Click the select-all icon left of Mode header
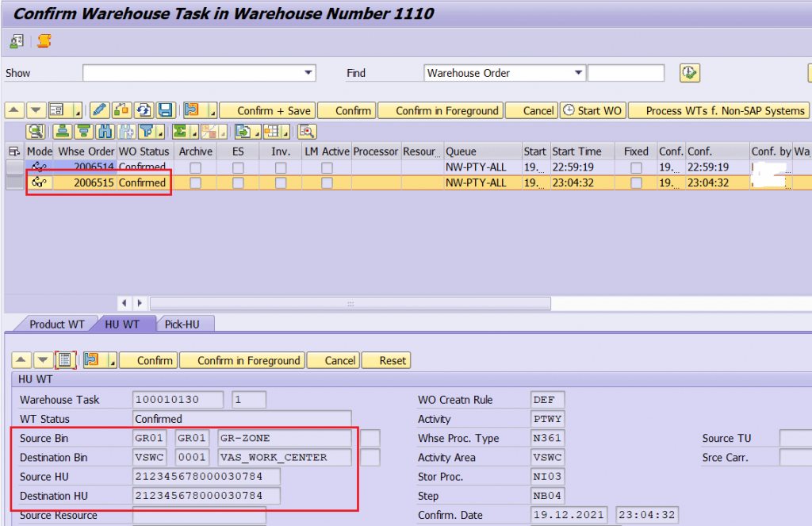This screenshot has width=812, height=526. click(x=14, y=152)
